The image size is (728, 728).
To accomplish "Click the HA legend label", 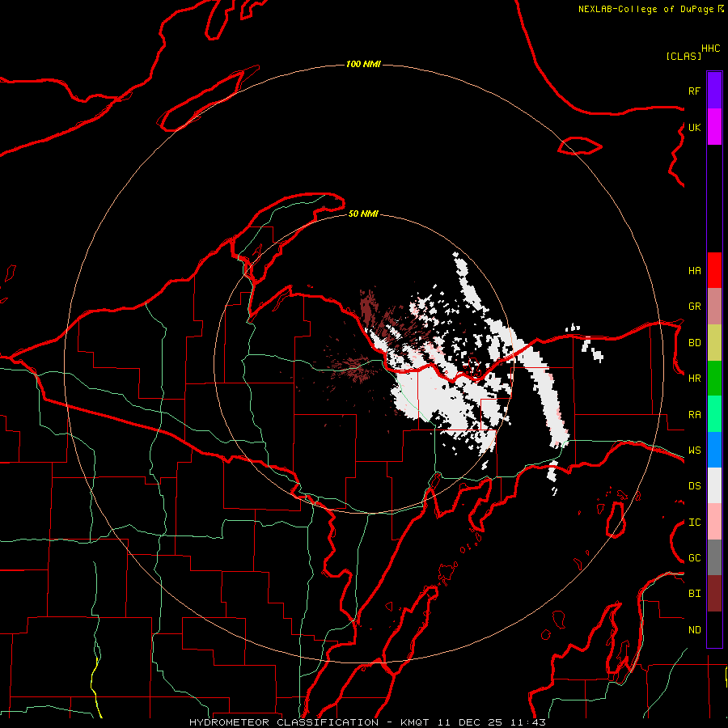I will point(694,271).
